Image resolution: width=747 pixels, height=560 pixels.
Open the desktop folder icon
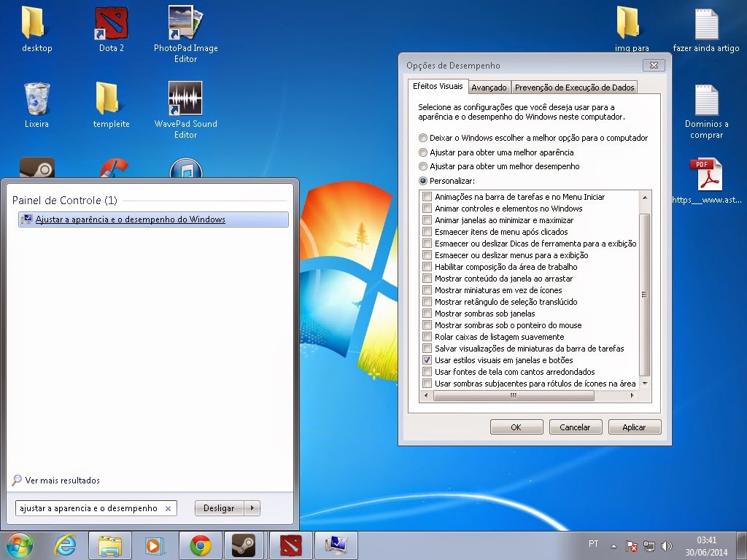click(x=34, y=23)
